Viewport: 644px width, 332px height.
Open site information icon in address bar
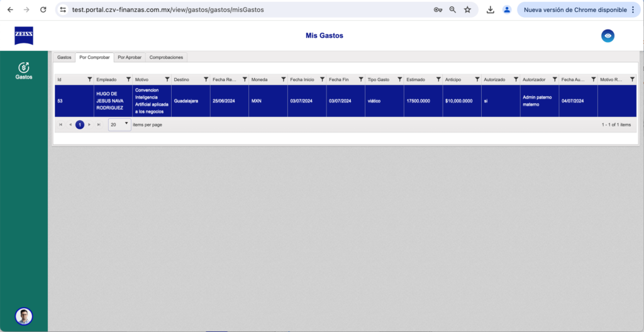tap(63, 9)
